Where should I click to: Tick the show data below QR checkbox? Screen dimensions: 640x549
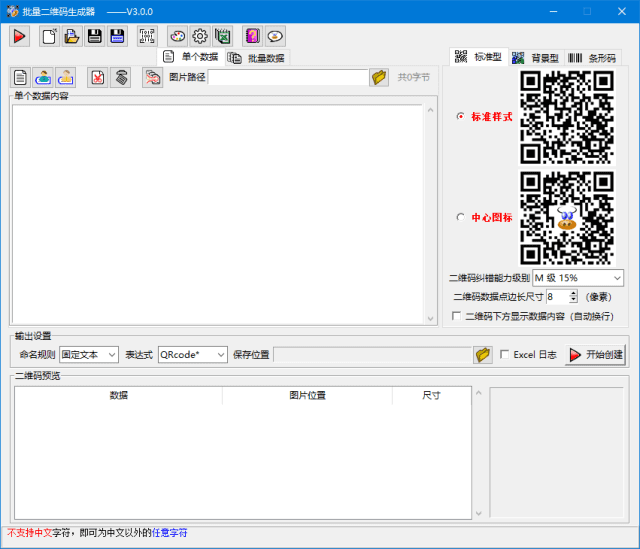click(457, 315)
